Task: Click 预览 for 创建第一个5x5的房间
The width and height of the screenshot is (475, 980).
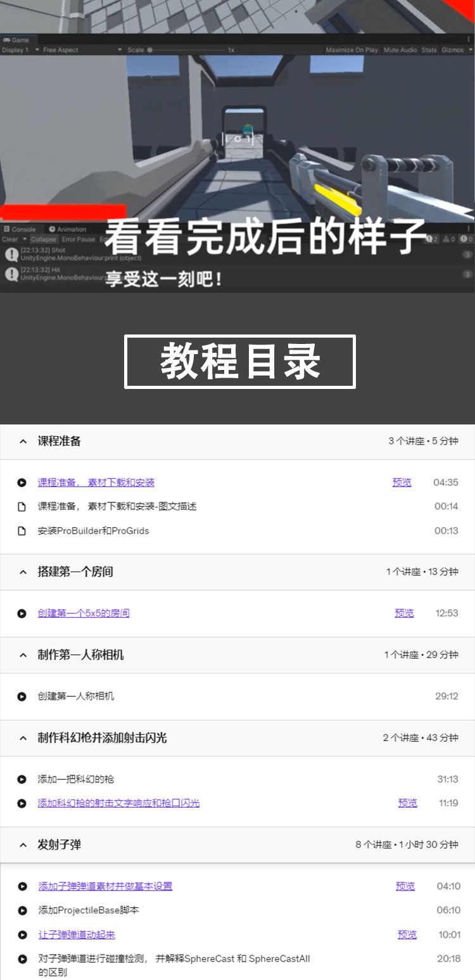Action: point(404,613)
